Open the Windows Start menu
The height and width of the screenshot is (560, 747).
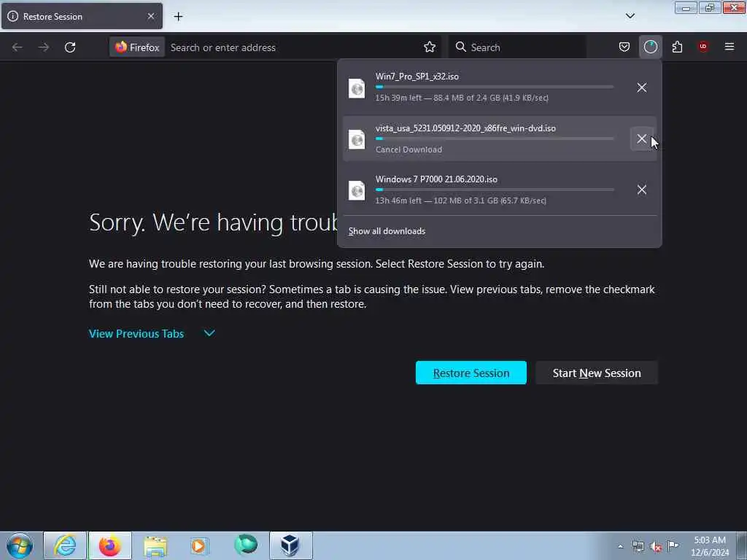pos(20,545)
